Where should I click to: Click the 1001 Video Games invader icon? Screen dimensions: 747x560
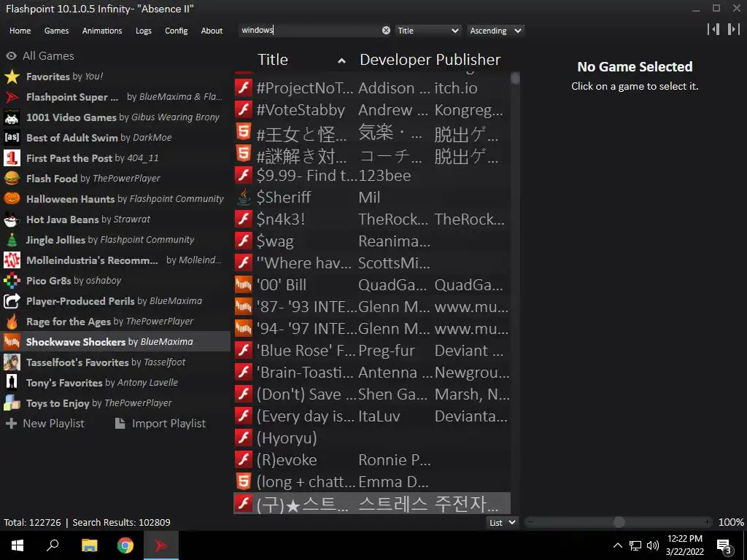(12, 117)
